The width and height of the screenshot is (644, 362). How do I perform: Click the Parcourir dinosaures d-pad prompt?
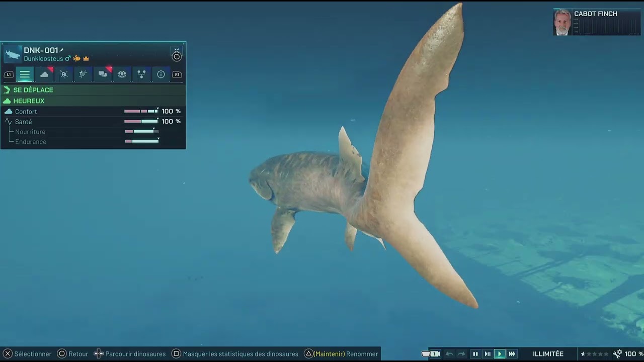tap(130, 354)
